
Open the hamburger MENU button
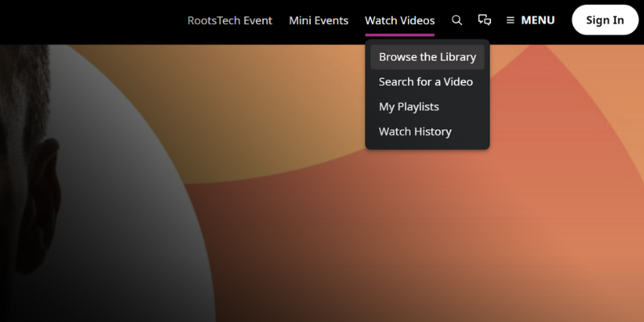pos(530,20)
